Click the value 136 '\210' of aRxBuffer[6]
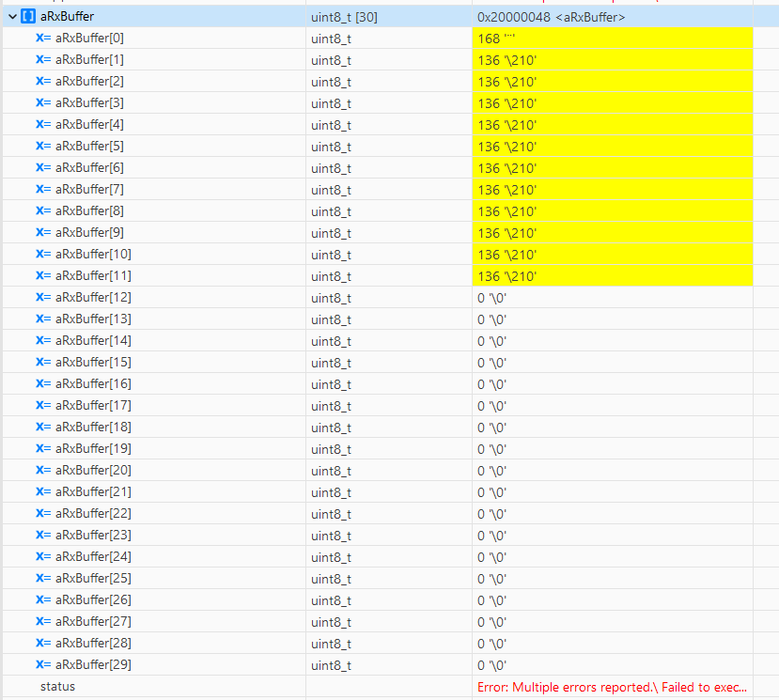This screenshot has height=700, width=779. (507, 168)
